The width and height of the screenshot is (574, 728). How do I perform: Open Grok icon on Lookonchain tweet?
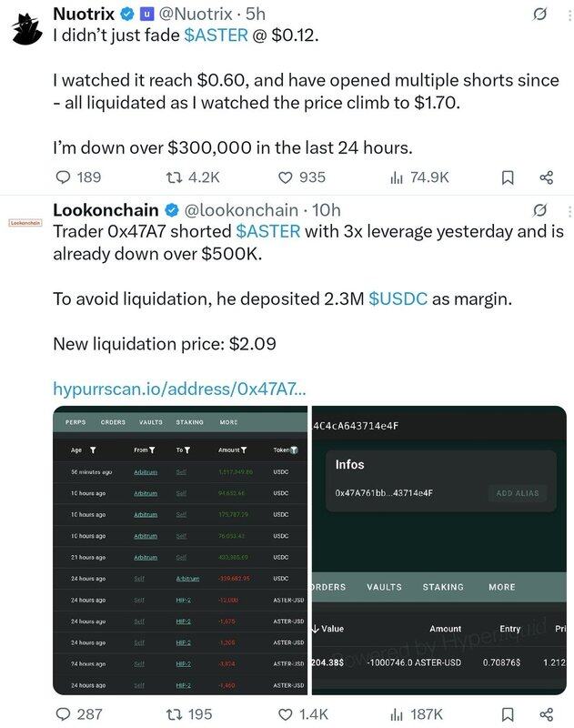tap(539, 210)
